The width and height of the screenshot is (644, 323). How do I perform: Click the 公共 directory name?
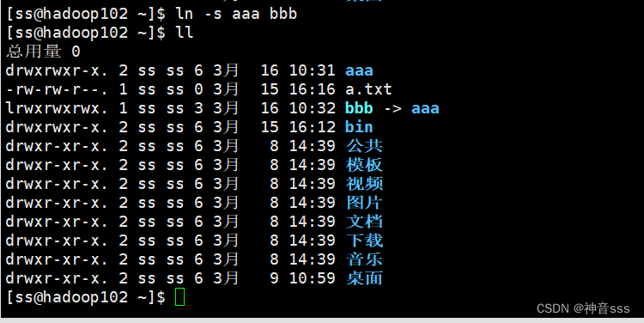tap(364, 146)
